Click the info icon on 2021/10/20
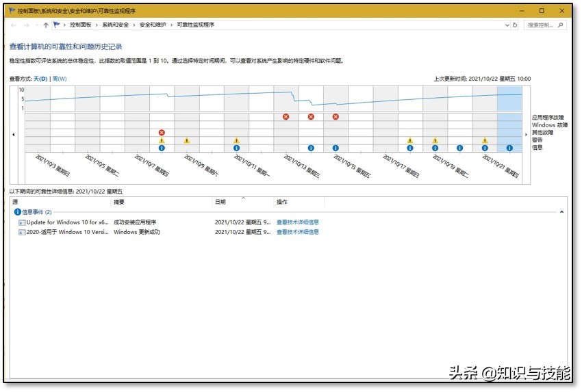Viewport: 582px width, 392px height. [459, 148]
